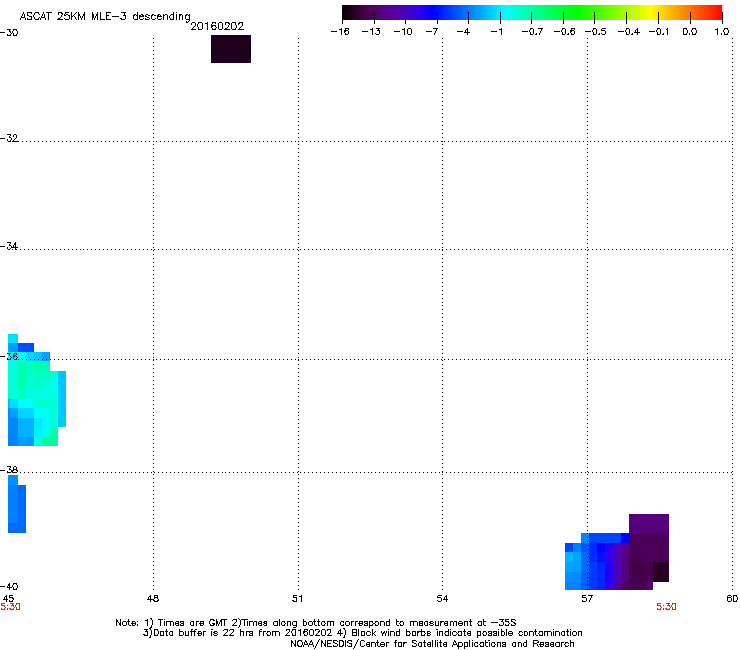Click the -13 colorbar label
The image size is (740, 650).
click(x=371, y=32)
